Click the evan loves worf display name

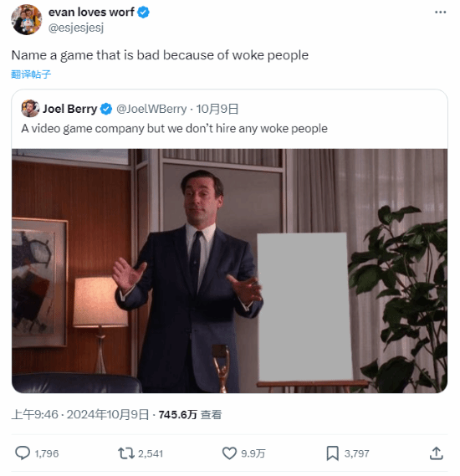pos(91,13)
